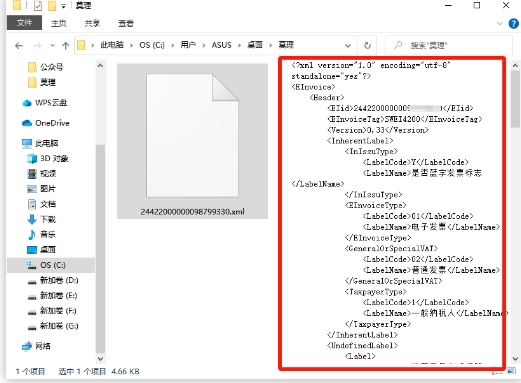Select 新加卷 (F:) drive
This screenshot has width=521, height=383.
click(52, 311)
